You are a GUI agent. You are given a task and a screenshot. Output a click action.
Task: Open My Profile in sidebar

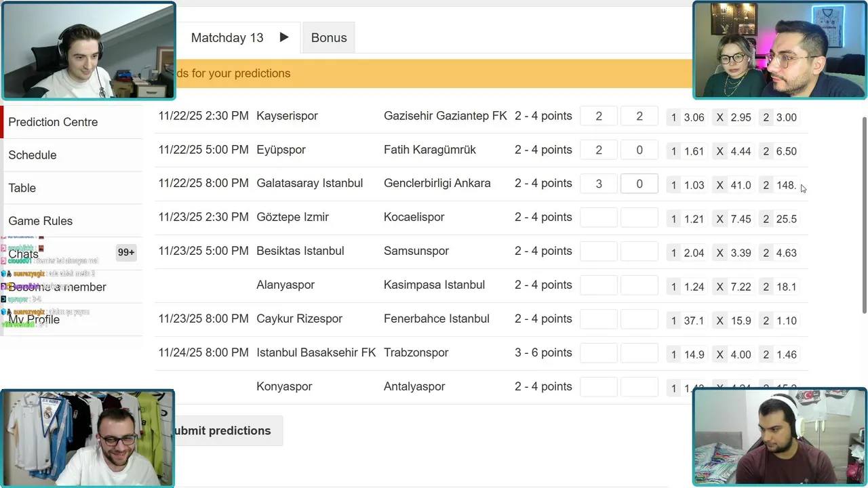(34, 319)
